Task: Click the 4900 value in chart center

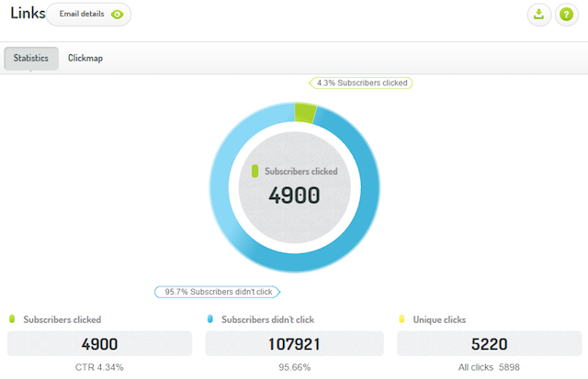Action: click(294, 195)
